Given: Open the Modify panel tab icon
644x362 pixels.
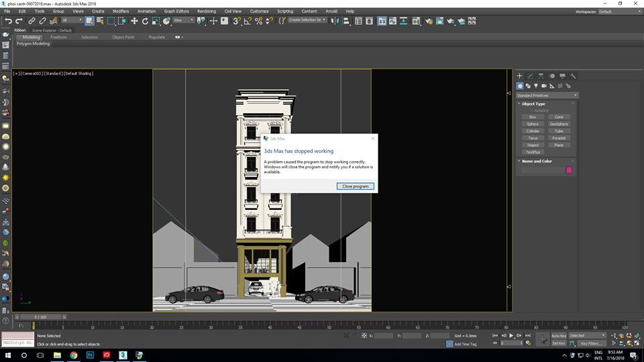Looking at the screenshot, I should (x=530, y=76).
